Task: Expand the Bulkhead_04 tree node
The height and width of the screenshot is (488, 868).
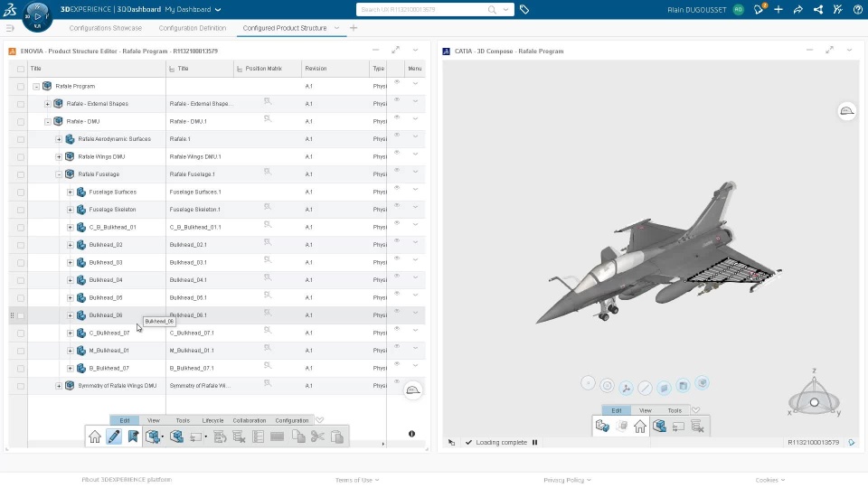Action: click(x=71, y=280)
